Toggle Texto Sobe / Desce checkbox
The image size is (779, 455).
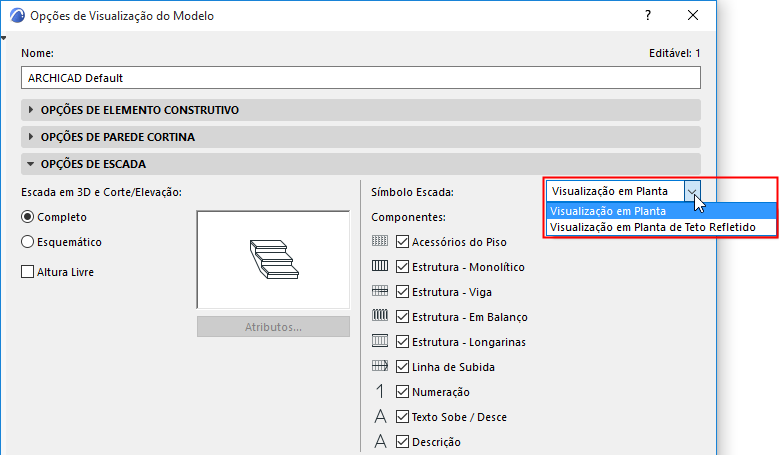[402, 416]
